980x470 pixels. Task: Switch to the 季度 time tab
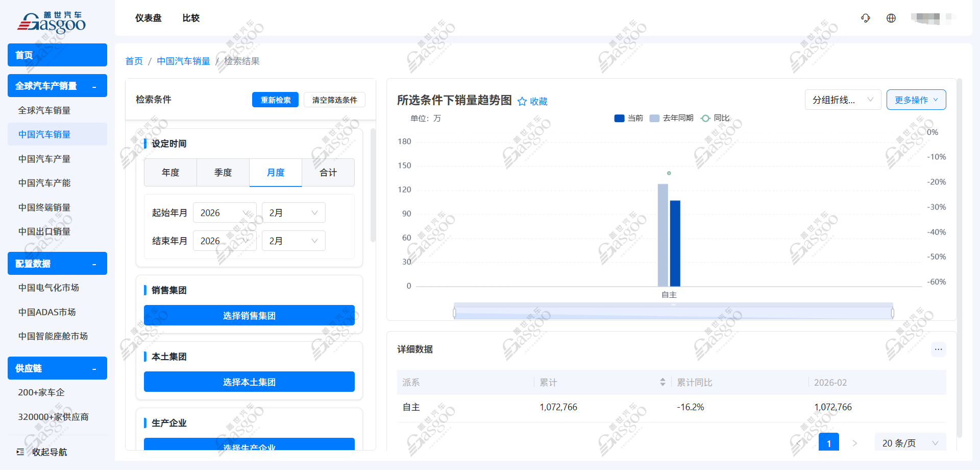pos(223,173)
